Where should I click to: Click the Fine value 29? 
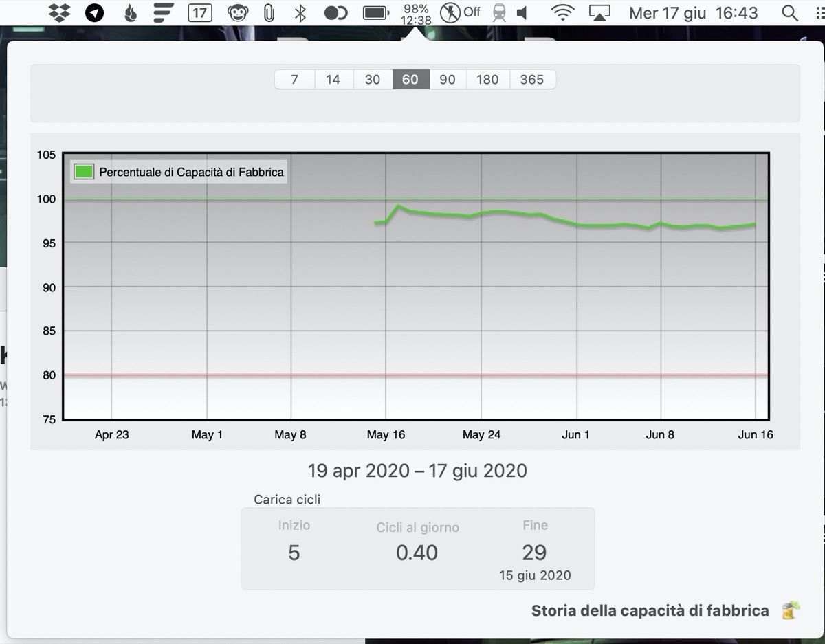534,553
